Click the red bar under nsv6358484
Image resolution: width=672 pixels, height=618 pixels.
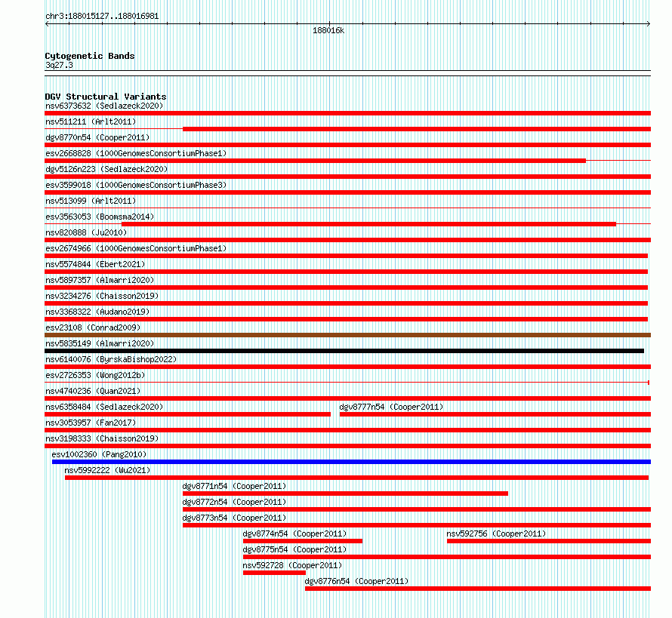(x=188, y=414)
